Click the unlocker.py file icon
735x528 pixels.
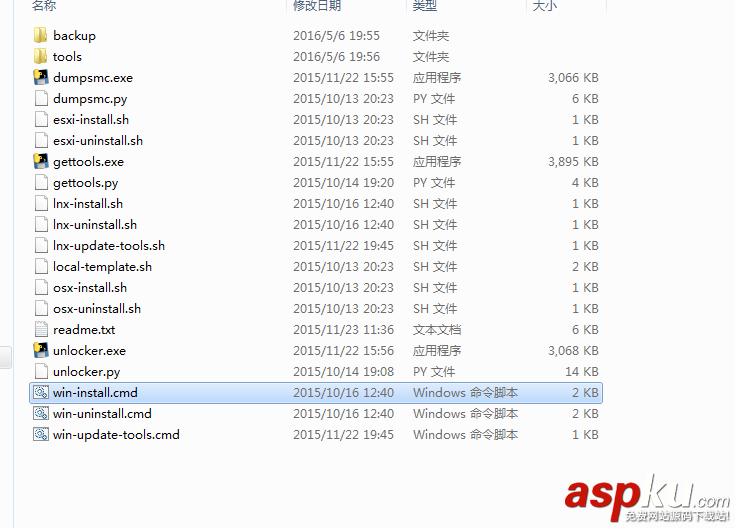coord(41,371)
